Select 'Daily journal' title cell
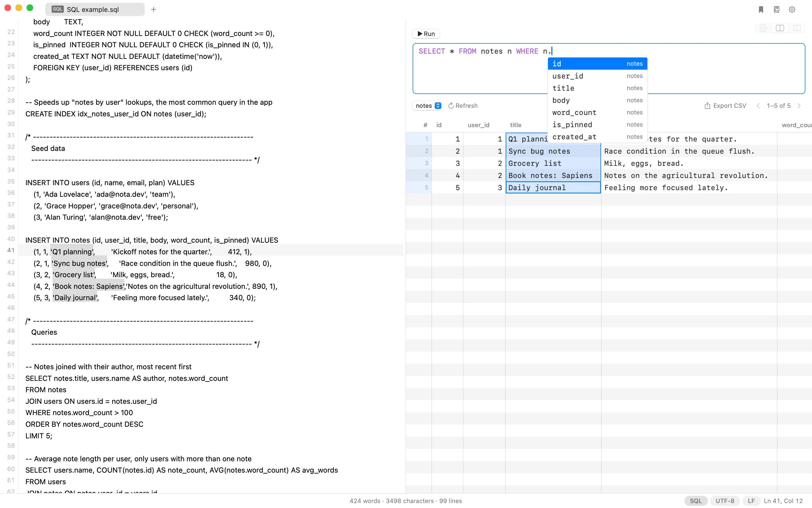Image resolution: width=812 pixels, height=508 pixels. coord(553,187)
